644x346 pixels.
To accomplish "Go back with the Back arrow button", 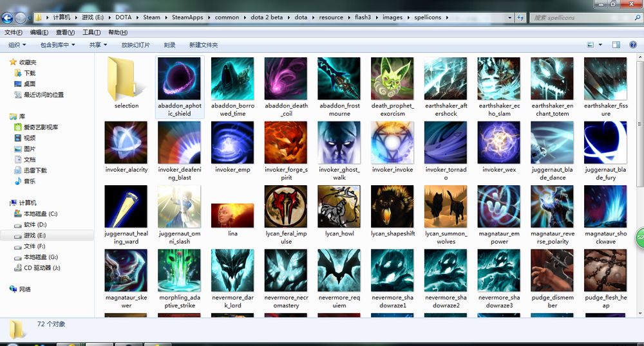I will 7,17.
